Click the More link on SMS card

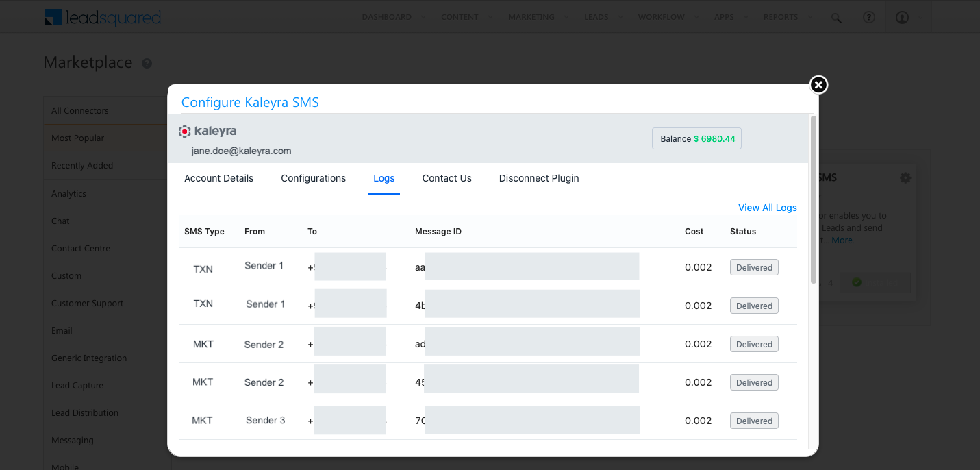tap(842, 240)
